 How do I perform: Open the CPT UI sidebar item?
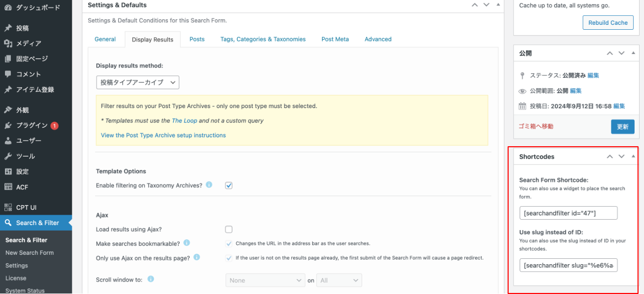tap(26, 207)
